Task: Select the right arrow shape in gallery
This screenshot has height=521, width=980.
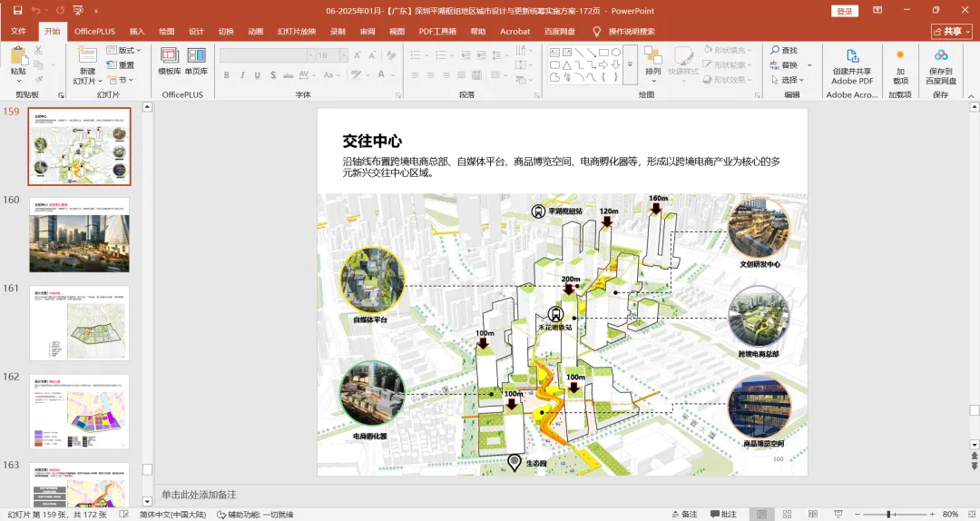Action: click(x=603, y=65)
